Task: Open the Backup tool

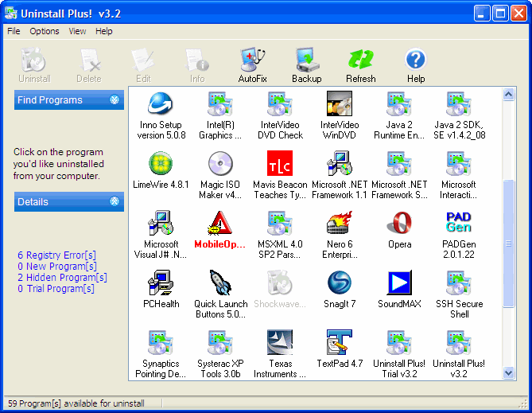Action: point(307,65)
